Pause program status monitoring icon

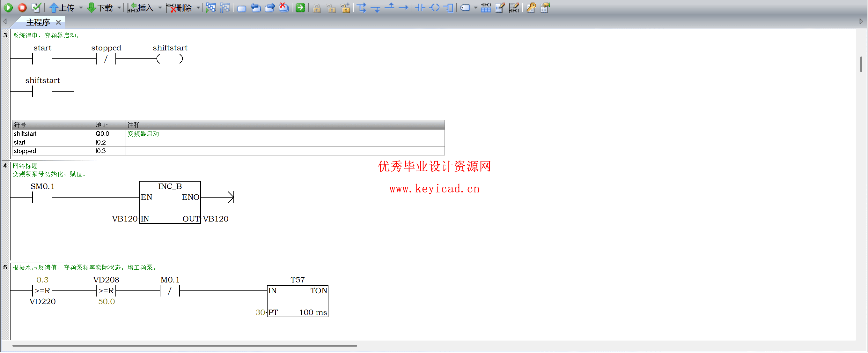[225, 7]
